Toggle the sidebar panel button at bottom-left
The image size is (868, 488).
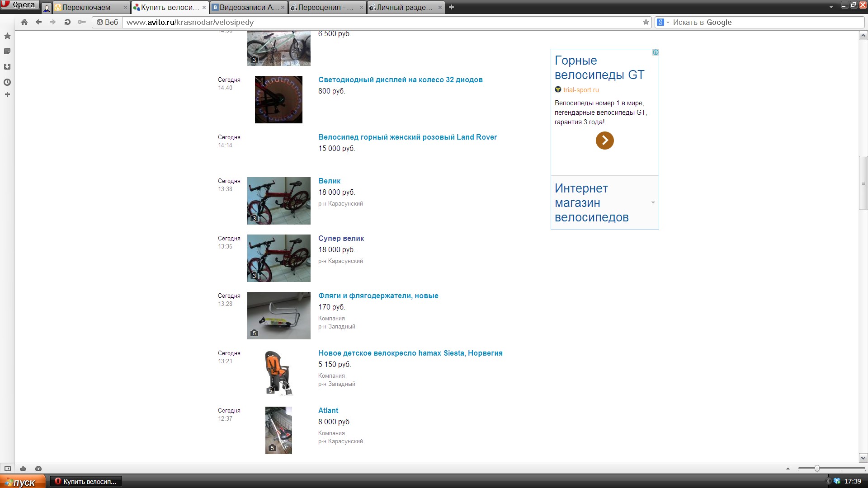coord(8,469)
